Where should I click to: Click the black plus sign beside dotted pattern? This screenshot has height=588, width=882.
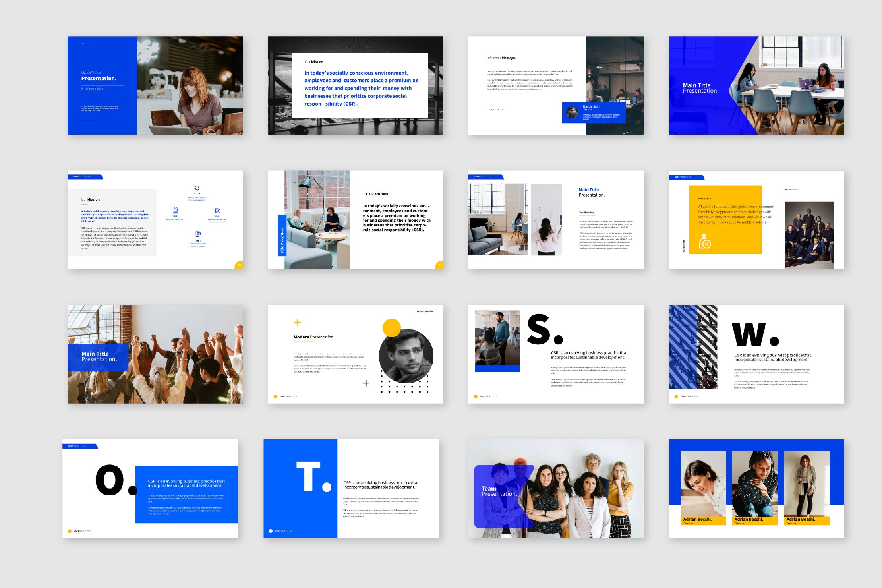366,383
